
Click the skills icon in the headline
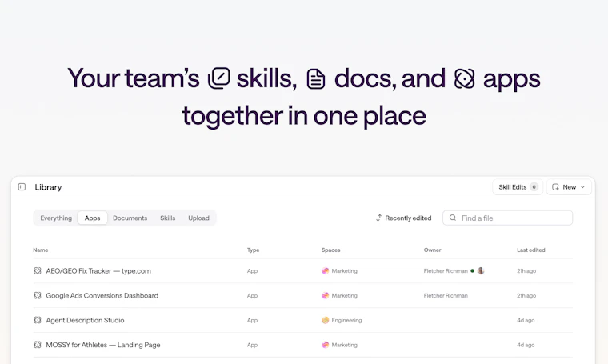click(219, 78)
